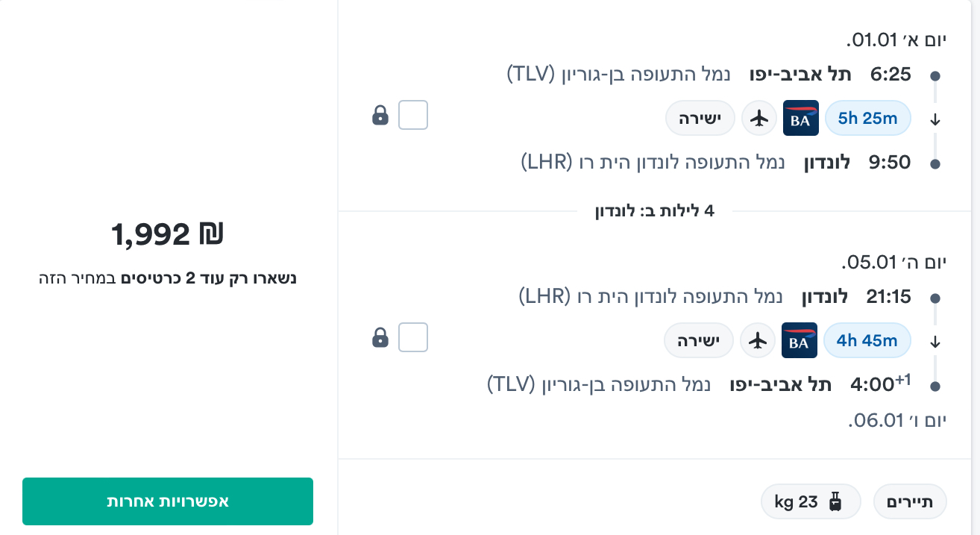The width and height of the screenshot is (980, 535).
Task: Click the suitcase icon in baggage chip
Action: (835, 502)
